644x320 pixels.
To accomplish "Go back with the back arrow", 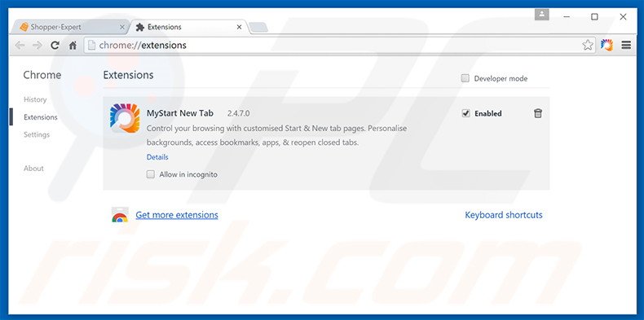I will click(20, 46).
